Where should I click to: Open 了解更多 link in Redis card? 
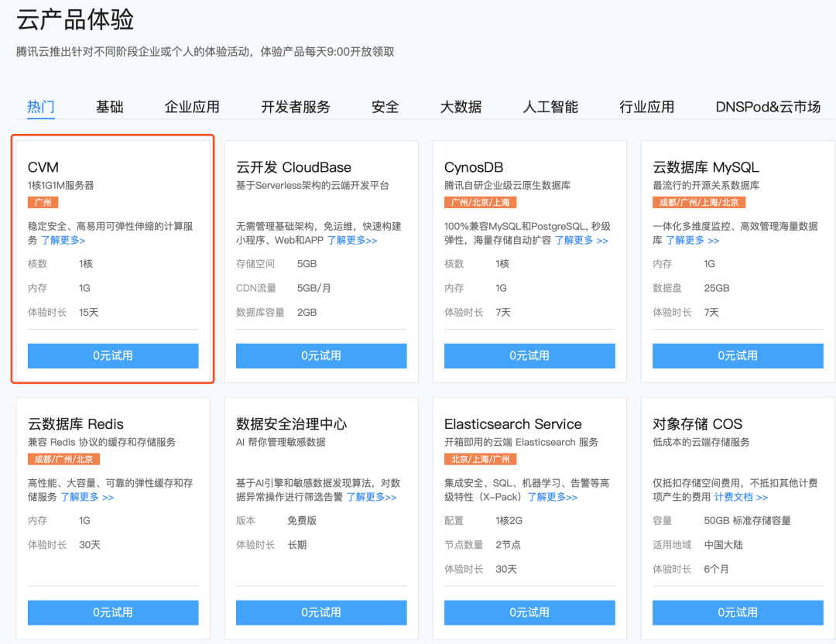(87, 498)
